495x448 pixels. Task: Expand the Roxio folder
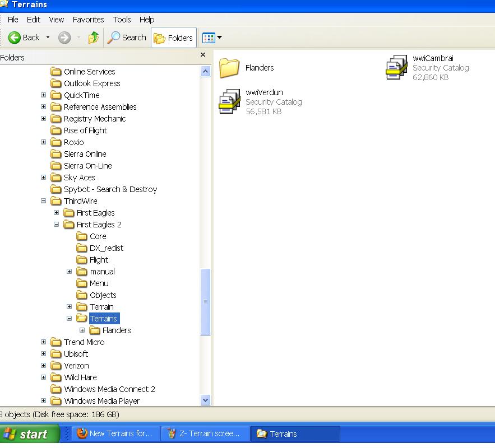pyautogui.click(x=44, y=142)
